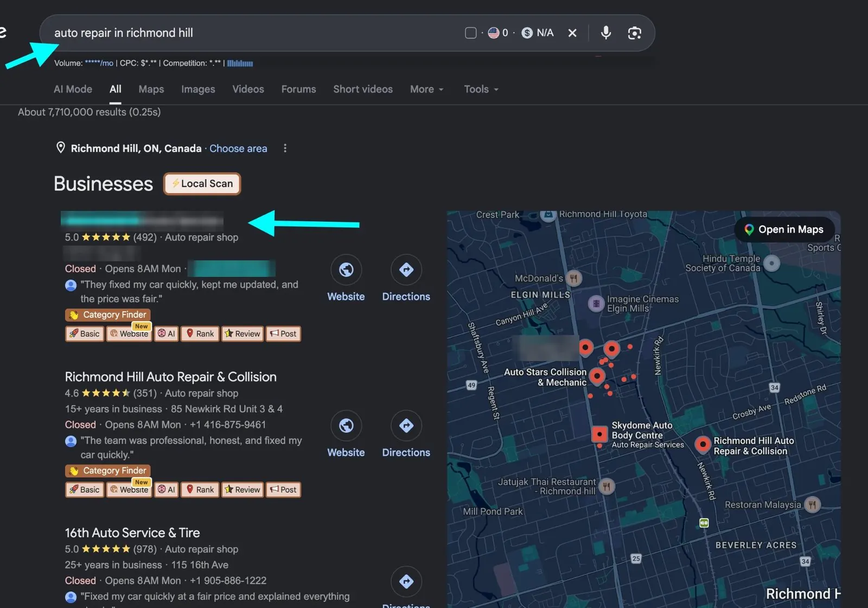This screenshot has width=868, height=608.
Task: Click the search query input field
Action: [255, 33]
